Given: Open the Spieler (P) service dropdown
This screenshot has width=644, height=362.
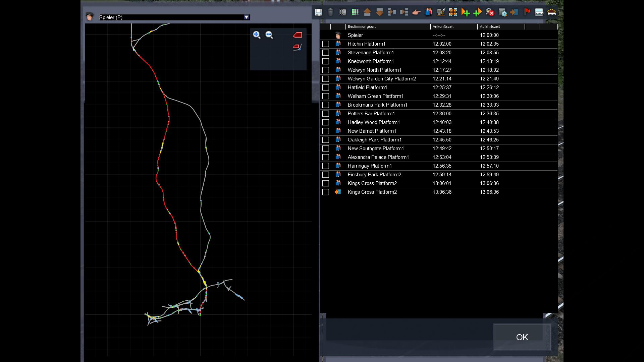Looking at the screenshot, I should pos(247,17).
